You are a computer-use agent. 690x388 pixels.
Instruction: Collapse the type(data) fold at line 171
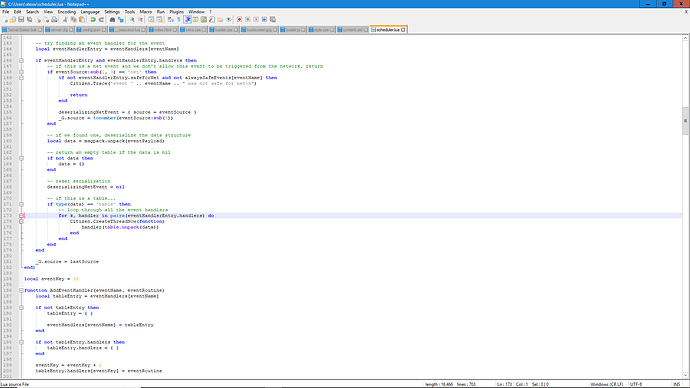tap(21, 204)
